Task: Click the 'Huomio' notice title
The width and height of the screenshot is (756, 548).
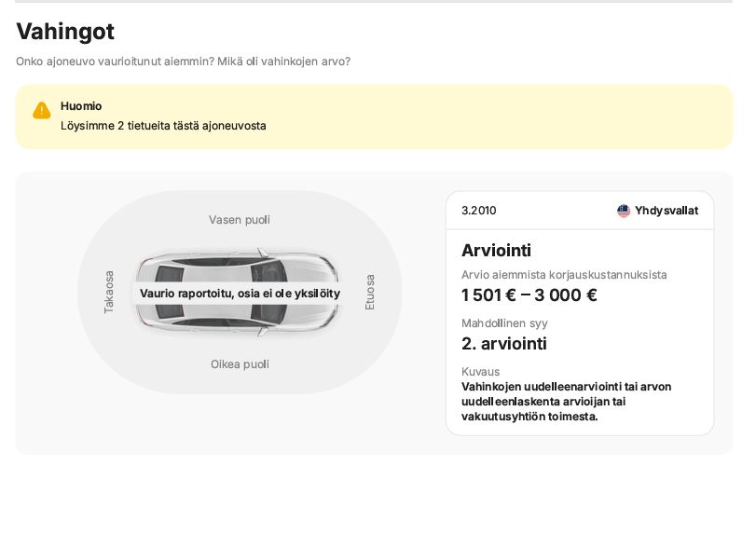Action: tap(81, 106)
